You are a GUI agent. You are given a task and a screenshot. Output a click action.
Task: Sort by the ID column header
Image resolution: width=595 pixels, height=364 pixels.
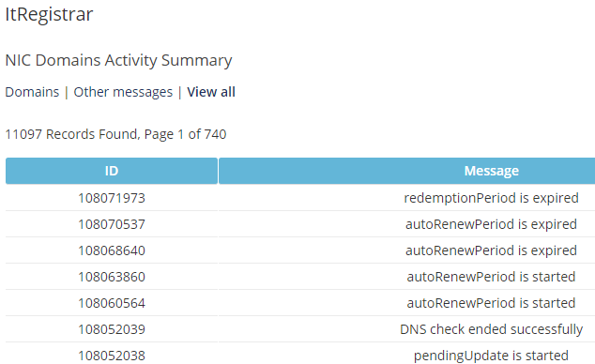coord(112,171)
